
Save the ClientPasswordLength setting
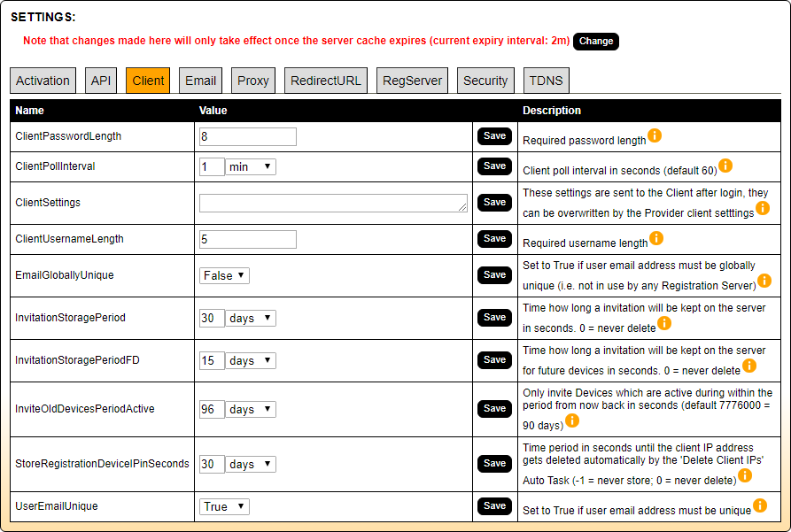(494, 135)
